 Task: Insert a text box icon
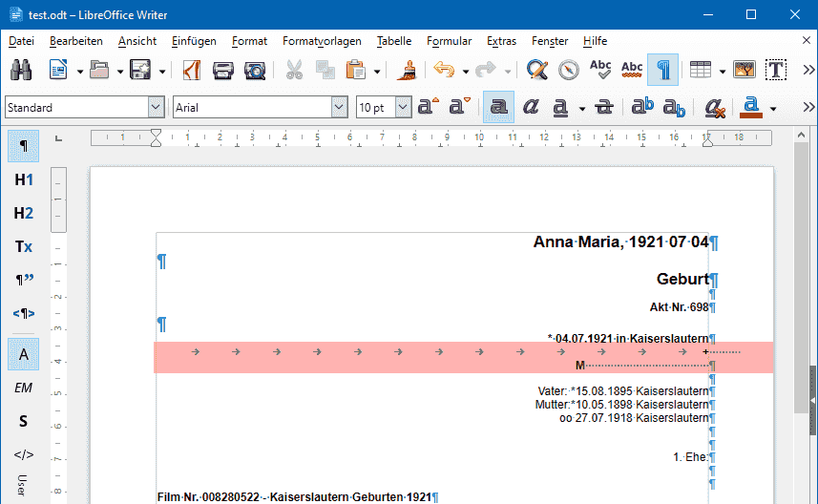[x=776, y=70]
